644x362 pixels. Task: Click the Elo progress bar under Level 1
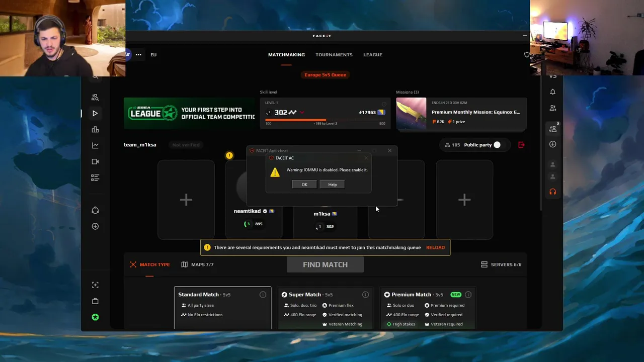pos(325,120)
